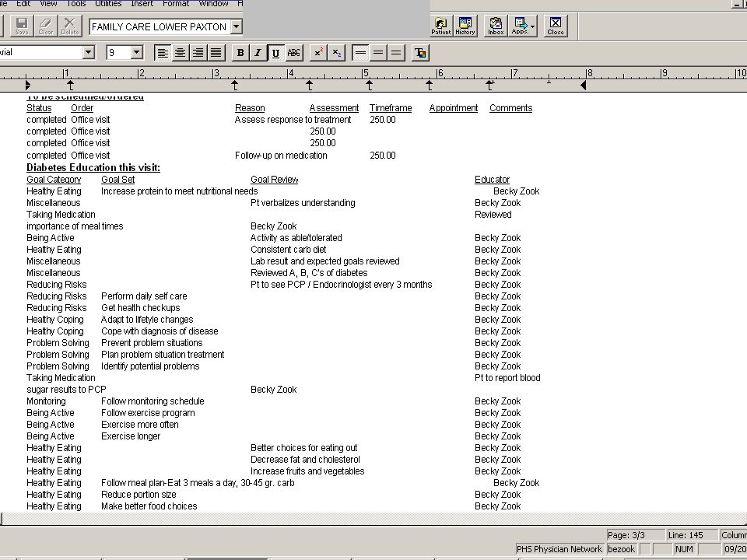
Task: Expand the FAMILY CARE LOWER PAXTON dropdown
Action: click(x=237, y=26)
